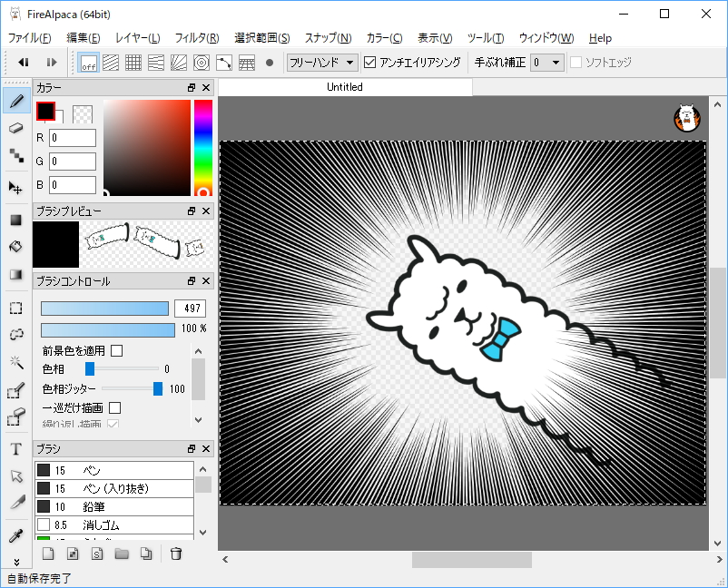Enable the concentric circle snap
This screenshot has height=588, width=728.
[202, 63]
